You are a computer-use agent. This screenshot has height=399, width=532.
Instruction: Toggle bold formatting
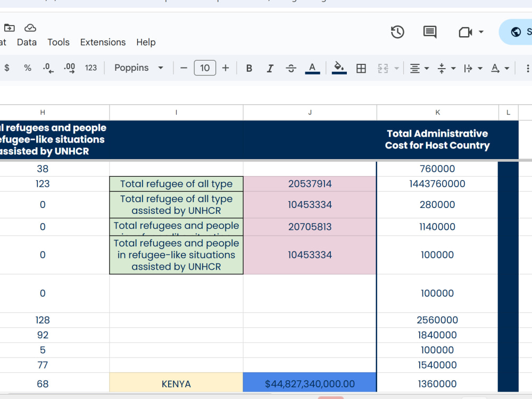249,68
